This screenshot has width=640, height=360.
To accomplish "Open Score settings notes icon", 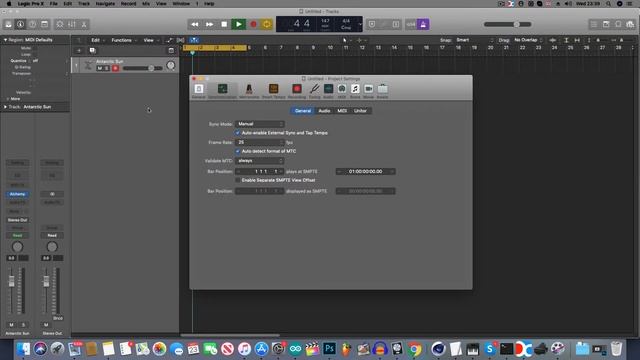I will (x=355, y=91).
